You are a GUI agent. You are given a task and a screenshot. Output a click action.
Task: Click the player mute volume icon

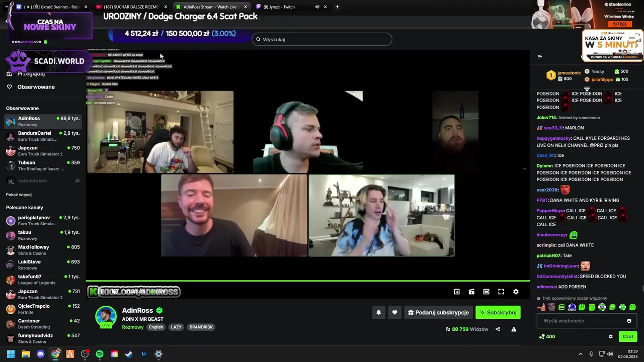(115, 292)
